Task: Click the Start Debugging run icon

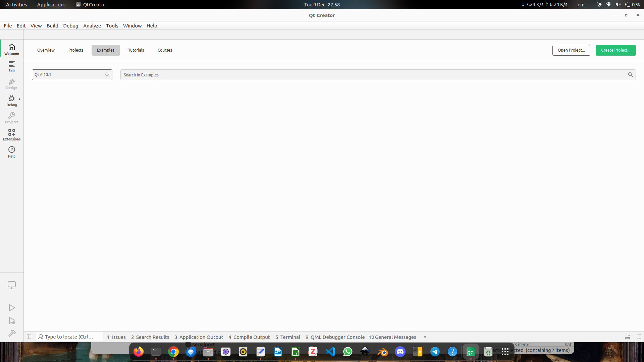Action: tap(12, 321)
